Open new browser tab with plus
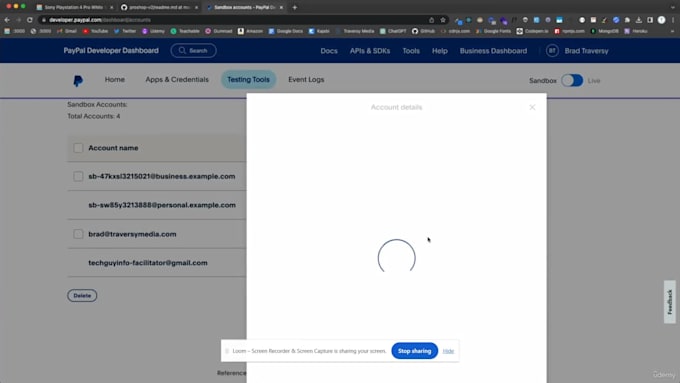 [294, 7]
